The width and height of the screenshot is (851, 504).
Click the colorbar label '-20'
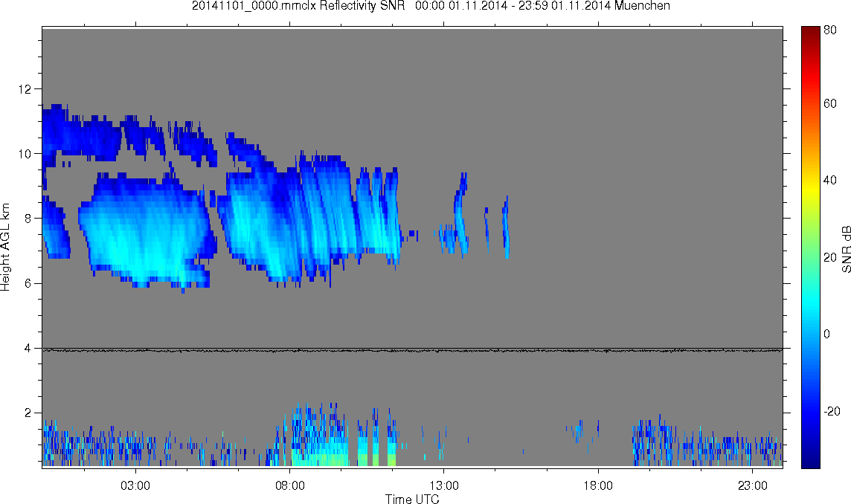[x=832, y=411]
